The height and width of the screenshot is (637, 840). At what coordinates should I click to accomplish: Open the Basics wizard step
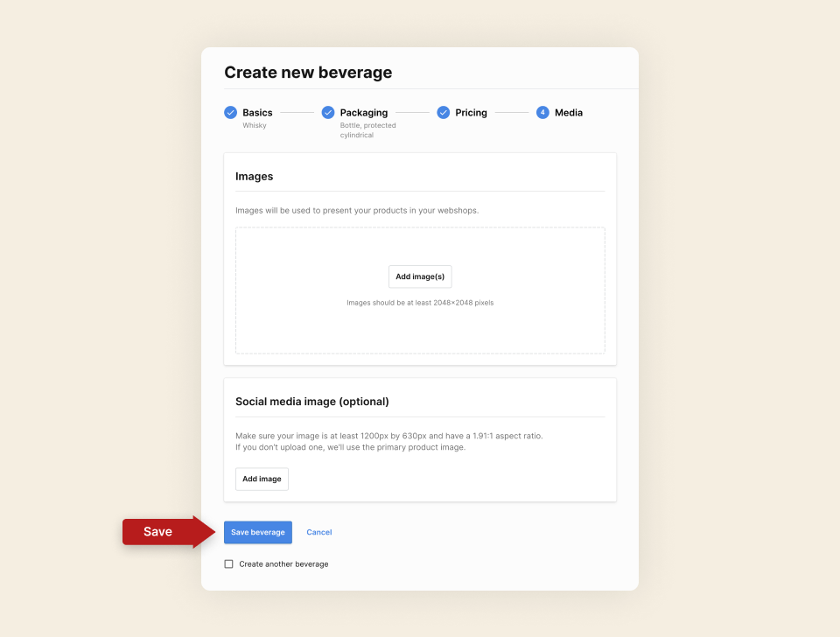pyautogui.click(x=256, y=112)
